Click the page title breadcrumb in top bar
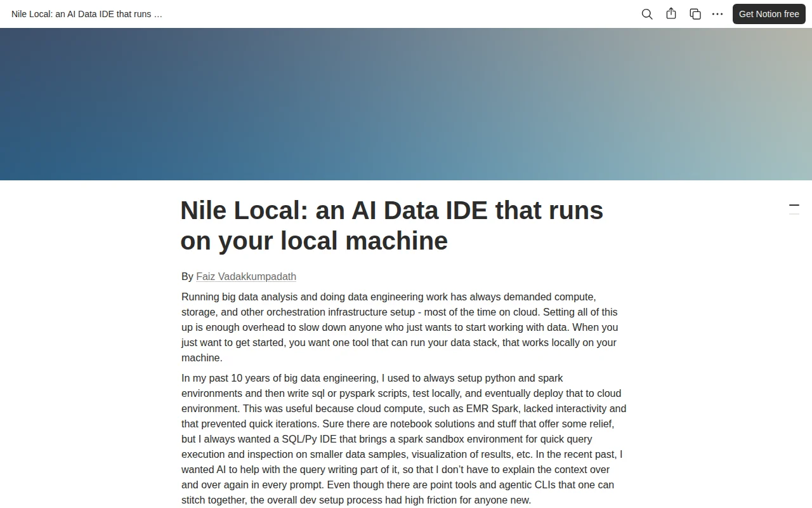This screenshot has width=812, height=508. click(x=87, y=14)
